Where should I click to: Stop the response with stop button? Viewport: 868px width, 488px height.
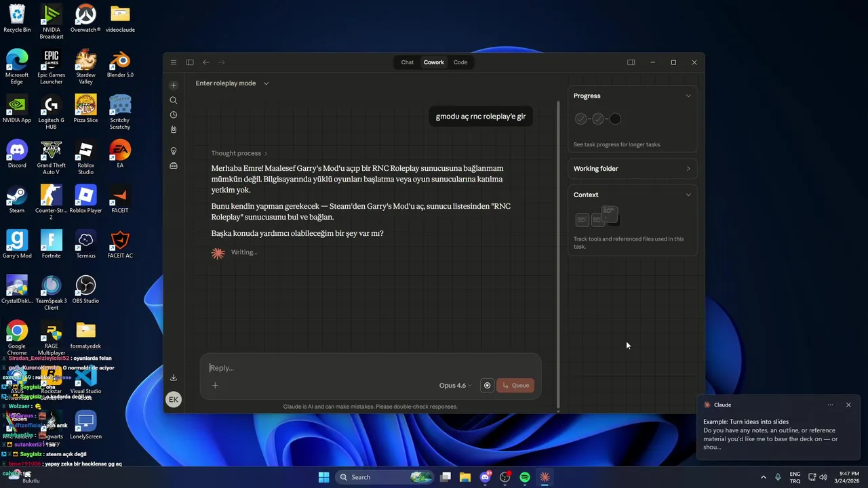487,386
